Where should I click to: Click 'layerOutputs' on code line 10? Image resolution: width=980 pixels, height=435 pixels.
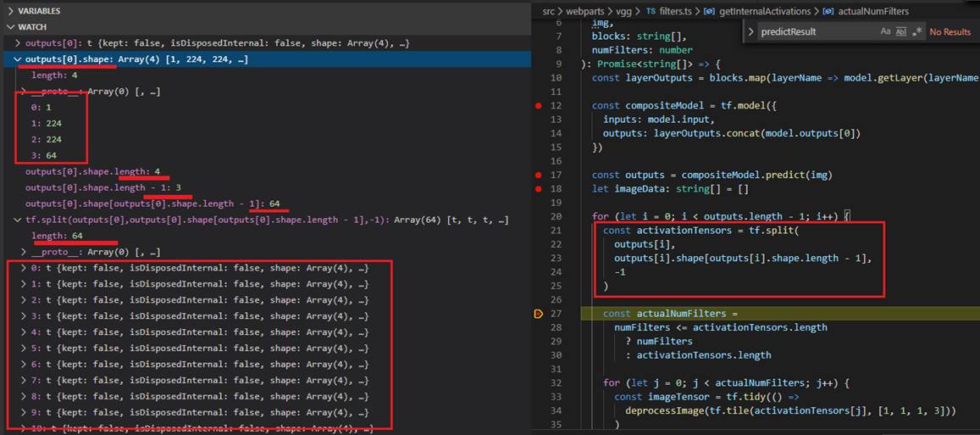coord(657,78)
